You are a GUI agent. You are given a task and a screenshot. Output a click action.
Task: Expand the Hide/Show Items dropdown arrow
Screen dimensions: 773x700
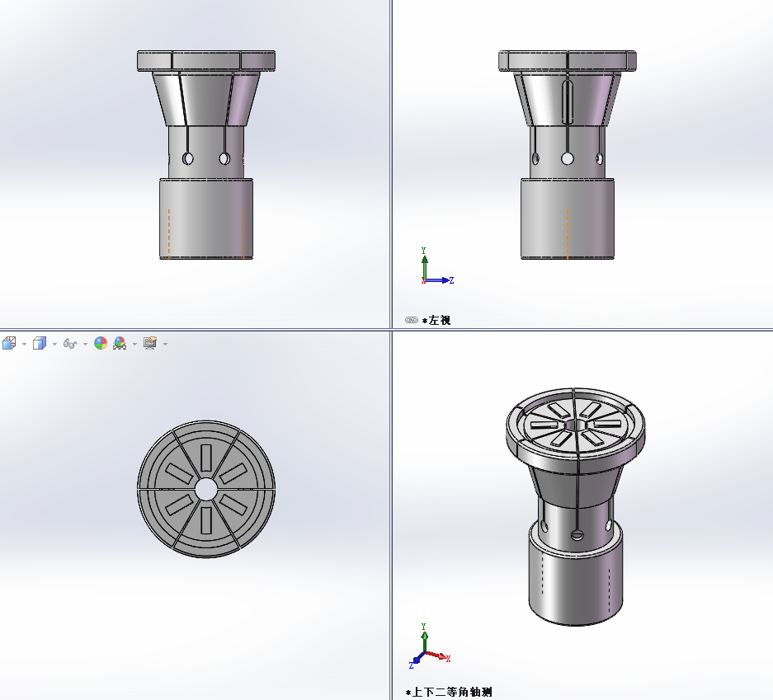pyautogui.click(x=85, y=344)
